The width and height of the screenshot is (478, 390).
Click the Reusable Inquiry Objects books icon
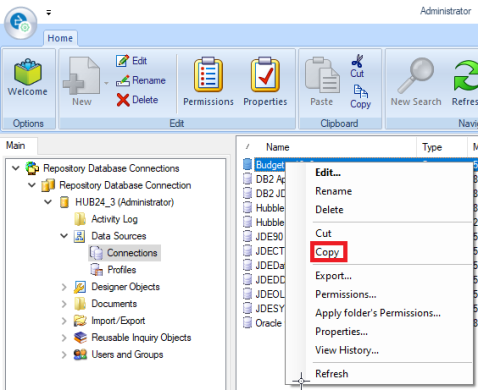[x=80, y=338]
